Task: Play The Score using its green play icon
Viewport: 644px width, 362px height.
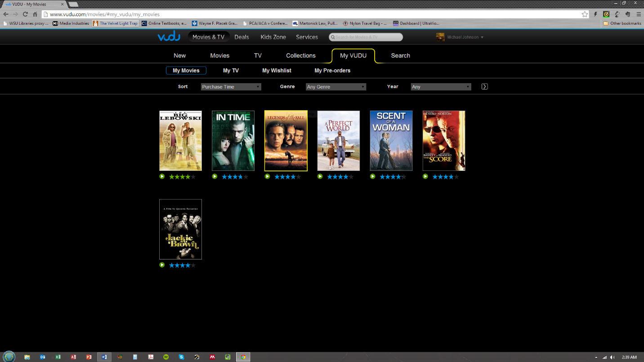Action: tap(425, 176)
